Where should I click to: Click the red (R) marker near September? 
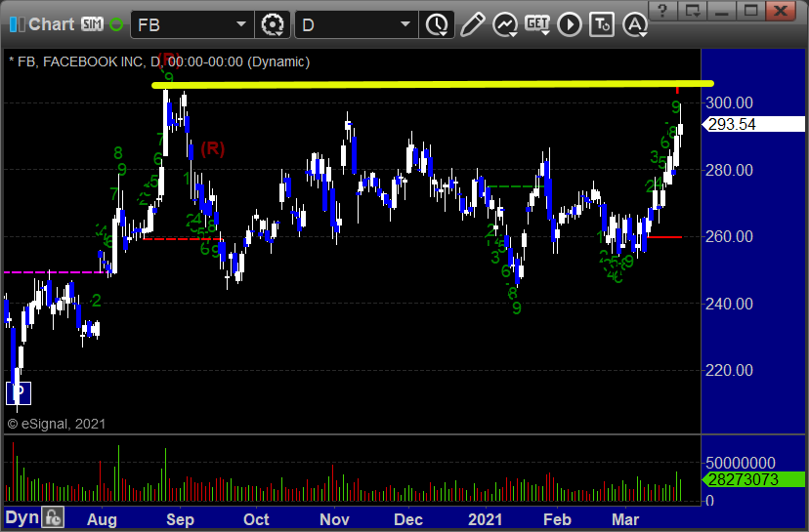point(213,149)
